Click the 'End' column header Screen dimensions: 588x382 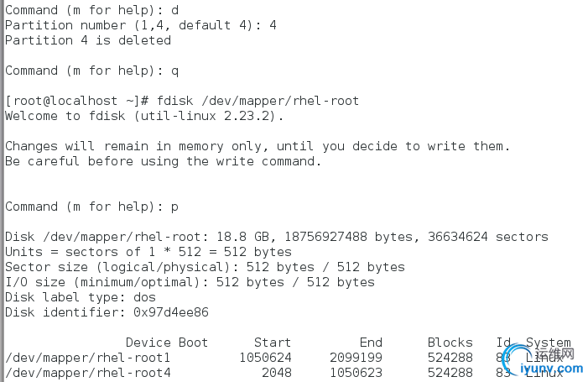[x=371, y=343]
